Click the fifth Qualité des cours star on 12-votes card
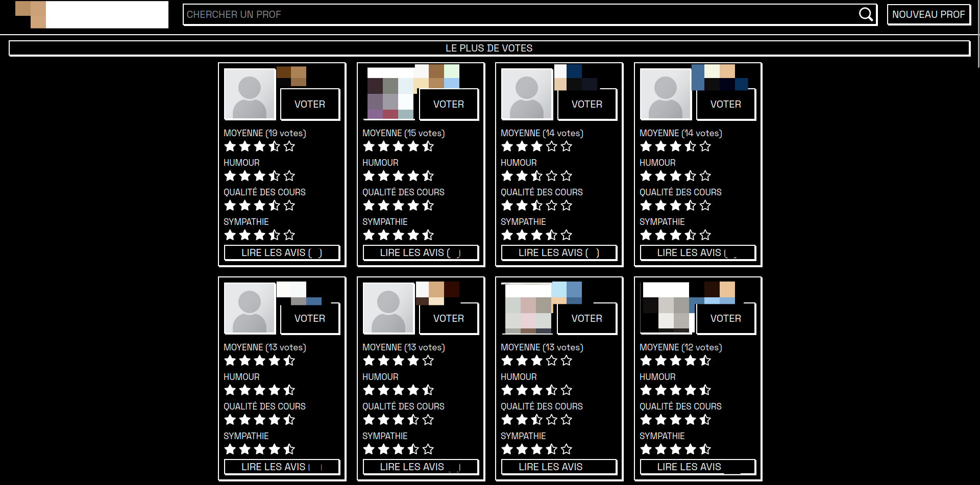This screenshot has height=485, width=980. coord(705,420)
